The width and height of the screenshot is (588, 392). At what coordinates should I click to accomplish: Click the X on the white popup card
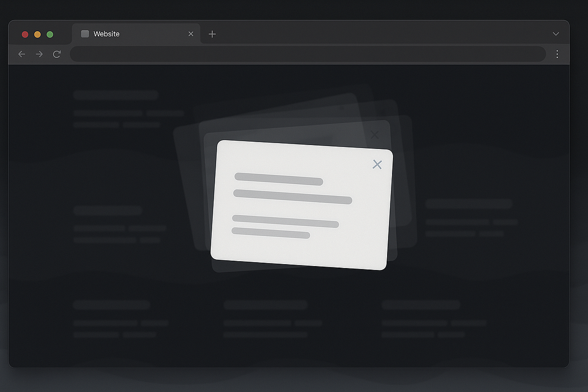[377, 164]
